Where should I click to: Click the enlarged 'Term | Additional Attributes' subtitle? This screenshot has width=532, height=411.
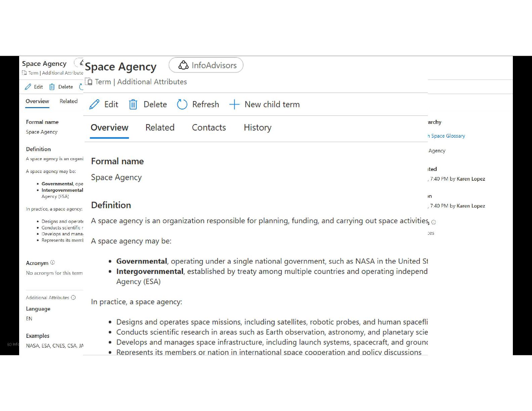[x=141, y=82]
